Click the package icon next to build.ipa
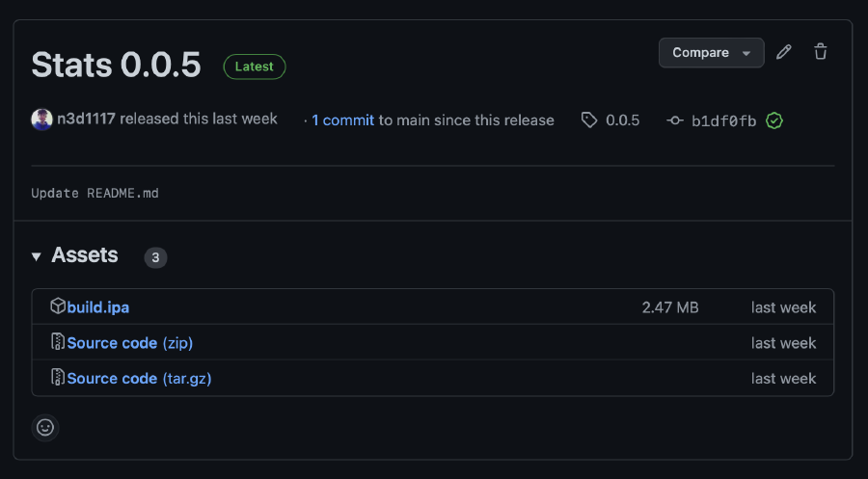Screen dimensions: 868x479 pos(58,307)
